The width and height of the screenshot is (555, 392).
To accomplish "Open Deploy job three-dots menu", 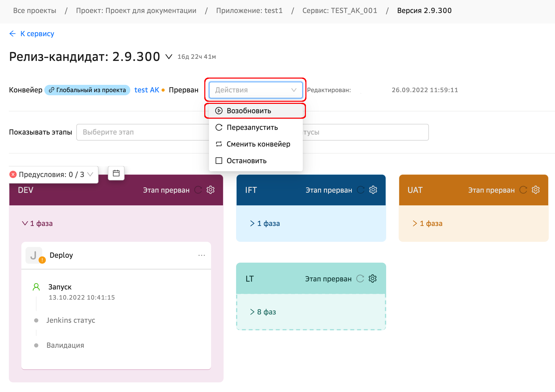I will pos(201,255).
